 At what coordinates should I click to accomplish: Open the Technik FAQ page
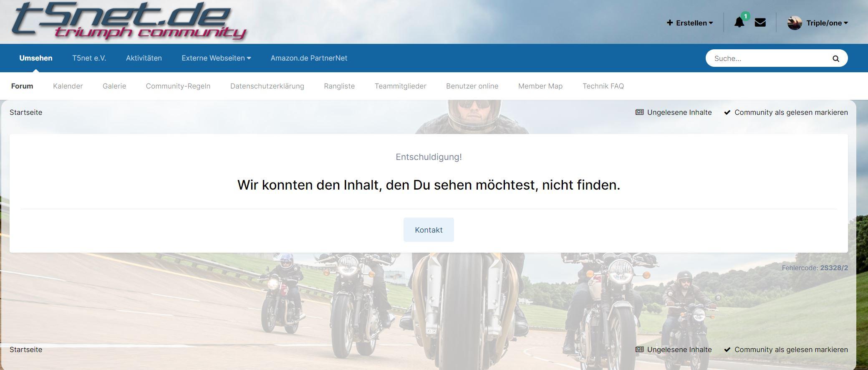point(603,86)
